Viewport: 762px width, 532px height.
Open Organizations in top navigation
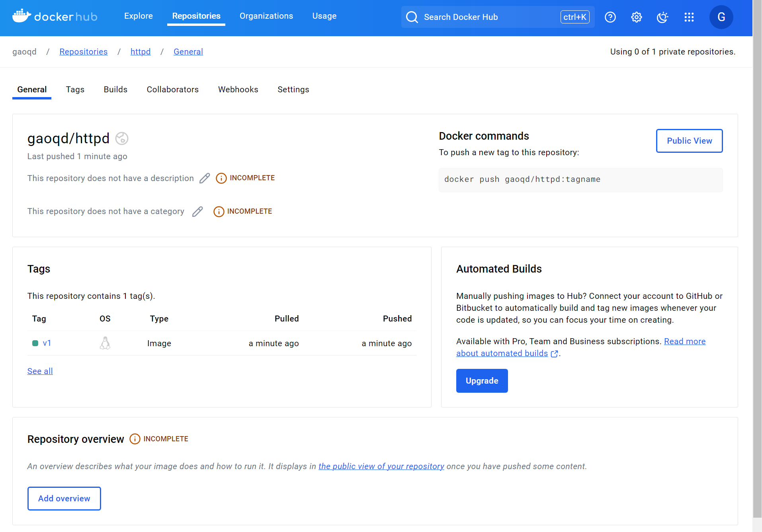coord(266,16)
